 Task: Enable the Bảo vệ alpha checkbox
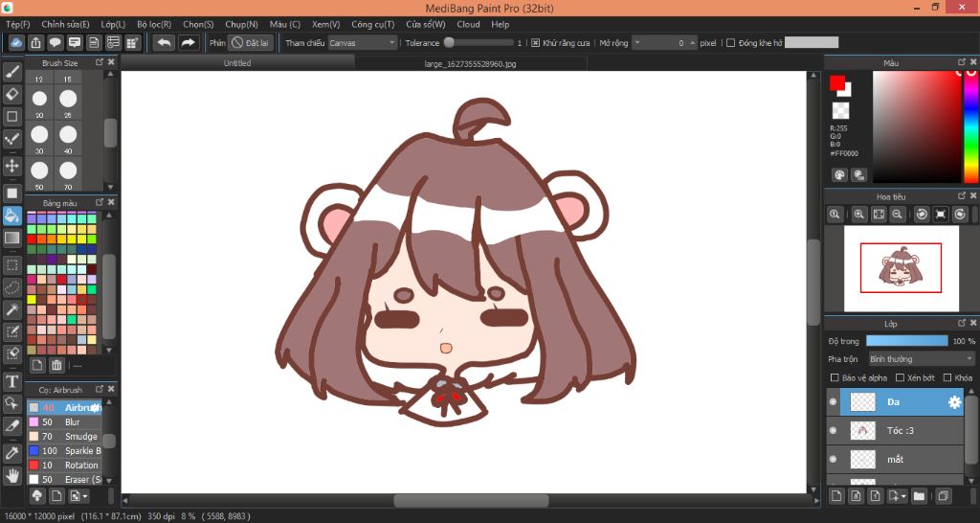pyautogui.click(x=835, y=377)
